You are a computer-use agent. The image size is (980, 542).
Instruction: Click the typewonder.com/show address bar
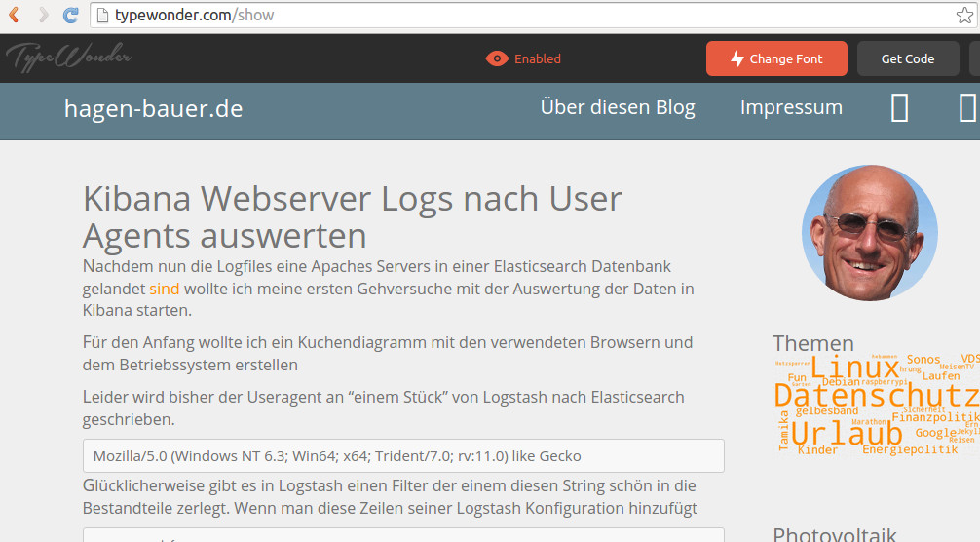tap(516, 16)
